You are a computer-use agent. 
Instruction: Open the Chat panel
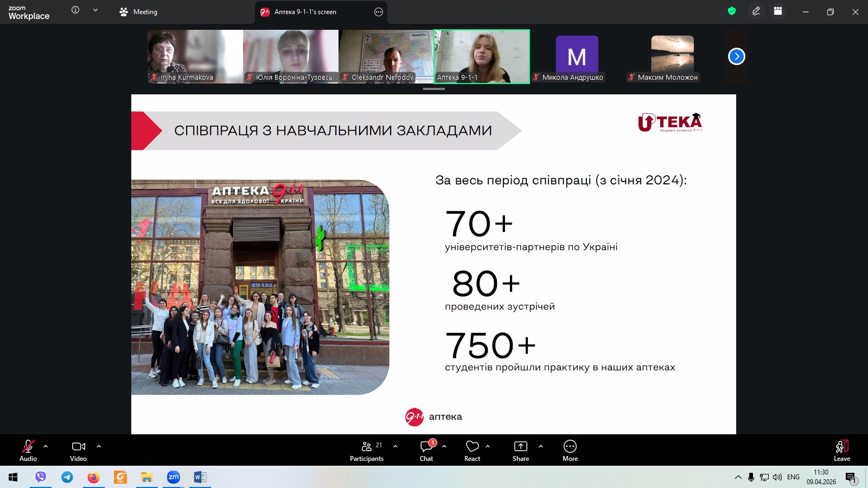click(x=426, y=451)
